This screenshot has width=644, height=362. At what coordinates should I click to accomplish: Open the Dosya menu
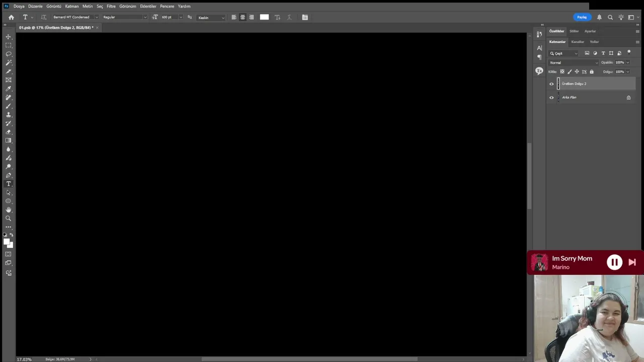[19, 7]
